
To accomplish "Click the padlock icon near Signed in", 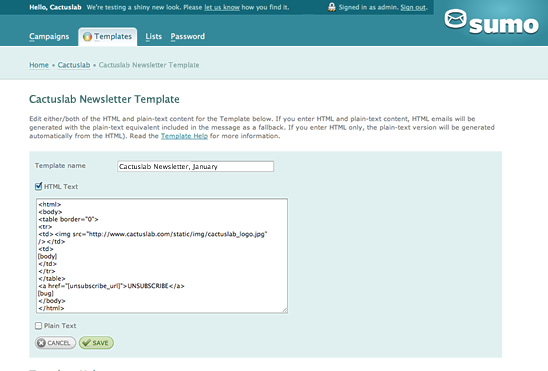I will (332, 7).
